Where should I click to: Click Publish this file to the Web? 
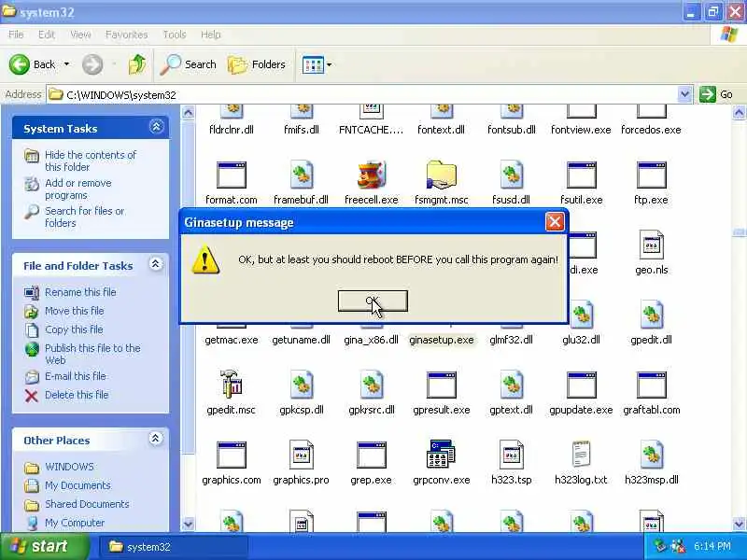click(x=92, y=354)
